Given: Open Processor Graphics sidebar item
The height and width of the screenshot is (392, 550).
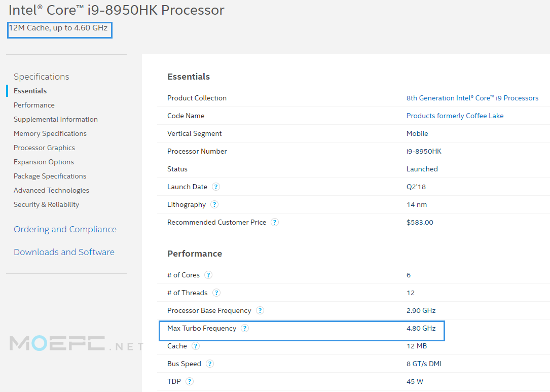Looking at the screenshot, I should click(x=44, y=148).
